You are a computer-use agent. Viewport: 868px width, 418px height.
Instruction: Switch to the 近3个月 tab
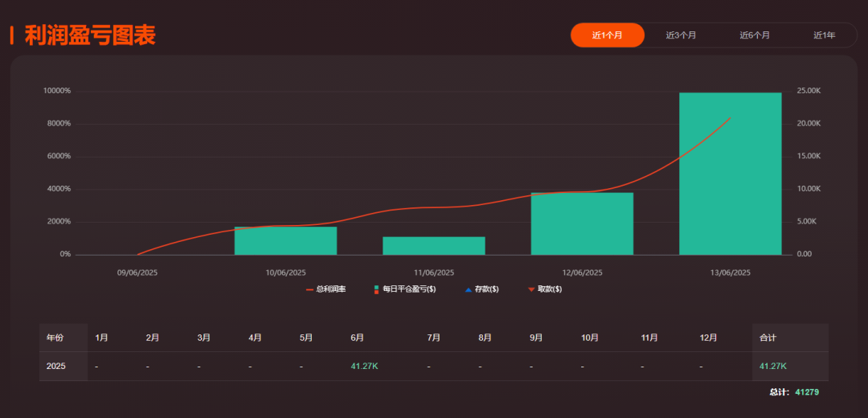click(x=681, y=35)
